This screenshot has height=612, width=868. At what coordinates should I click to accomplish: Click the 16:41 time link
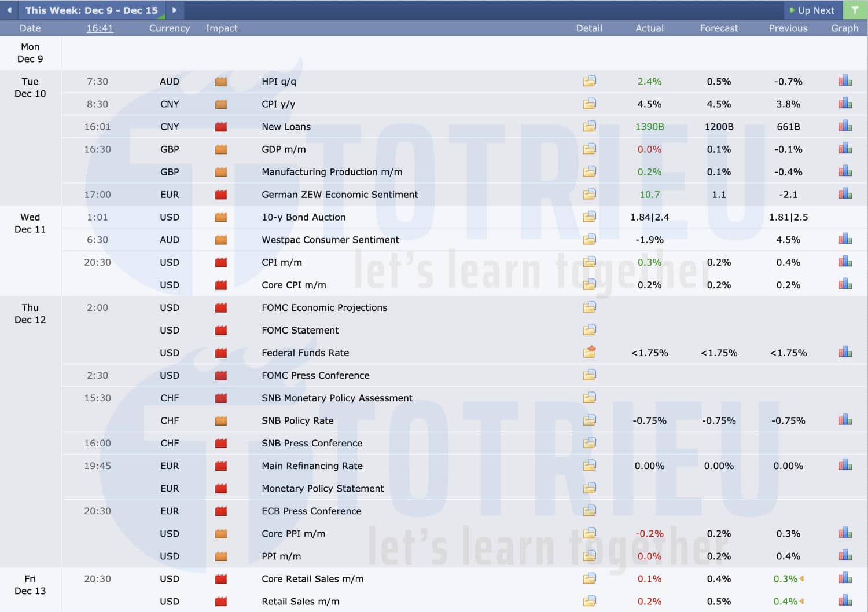click(x=100, y=28)
